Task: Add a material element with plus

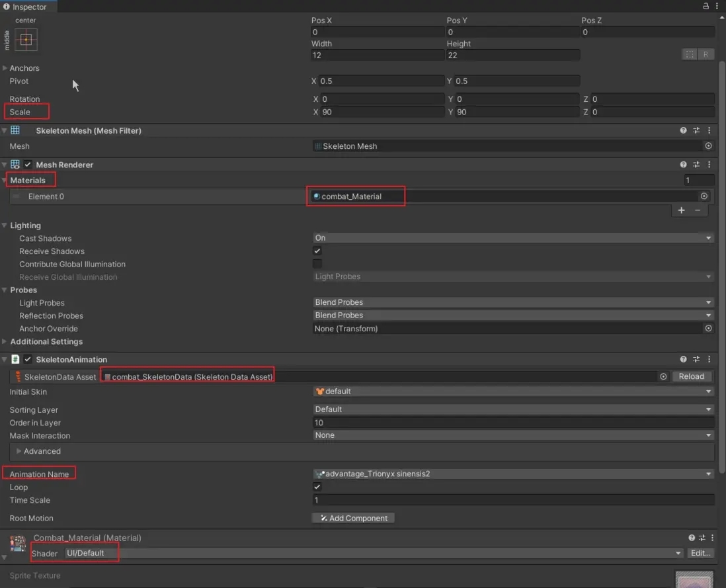Action: 682,210
